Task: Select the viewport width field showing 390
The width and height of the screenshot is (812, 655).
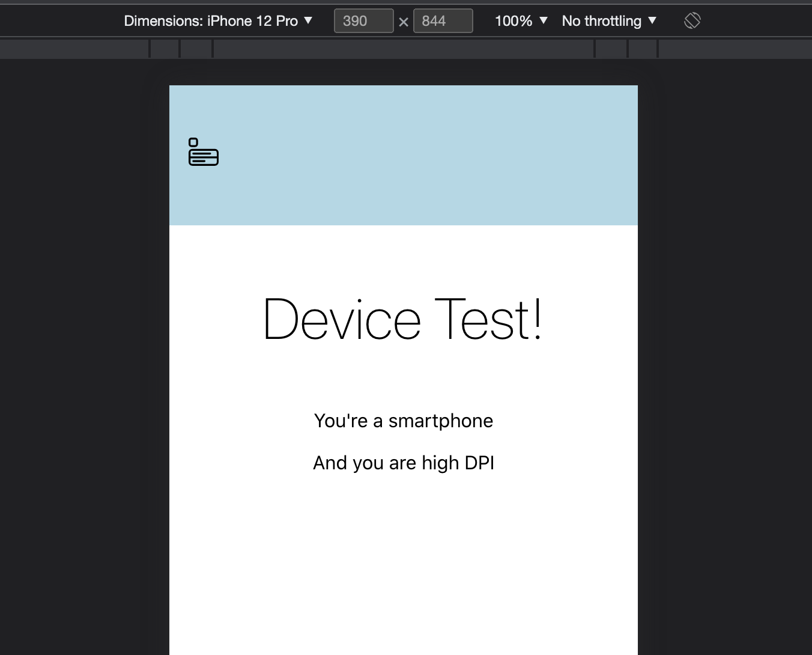Action: tap(363, 20)
